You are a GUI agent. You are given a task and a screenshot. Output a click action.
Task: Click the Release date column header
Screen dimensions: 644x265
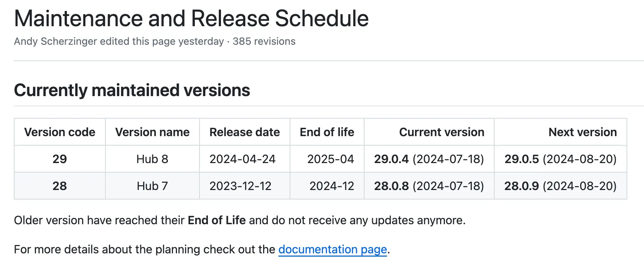(x=245, y=132)
